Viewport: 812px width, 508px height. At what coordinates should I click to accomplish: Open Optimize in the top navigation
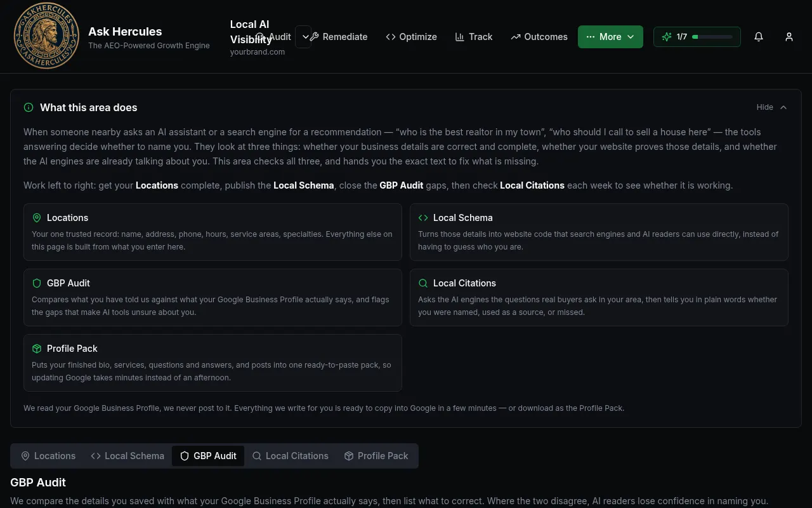pos(411,37)
